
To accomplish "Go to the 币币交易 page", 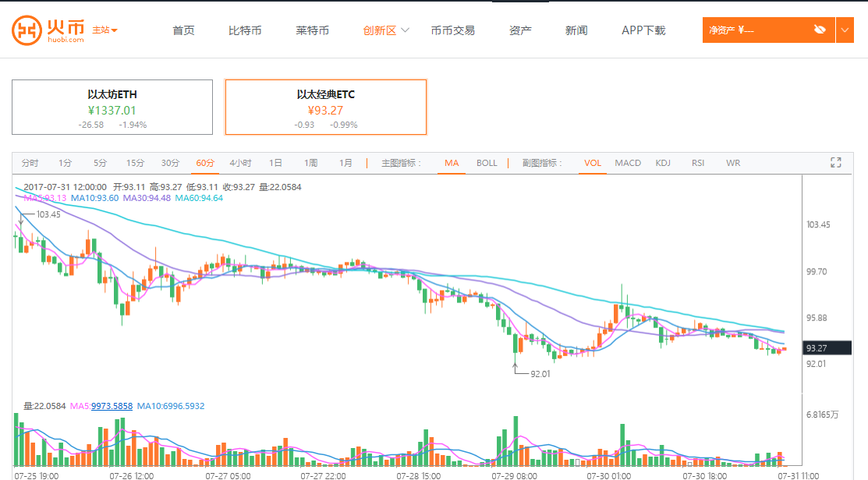I will 452,30.
